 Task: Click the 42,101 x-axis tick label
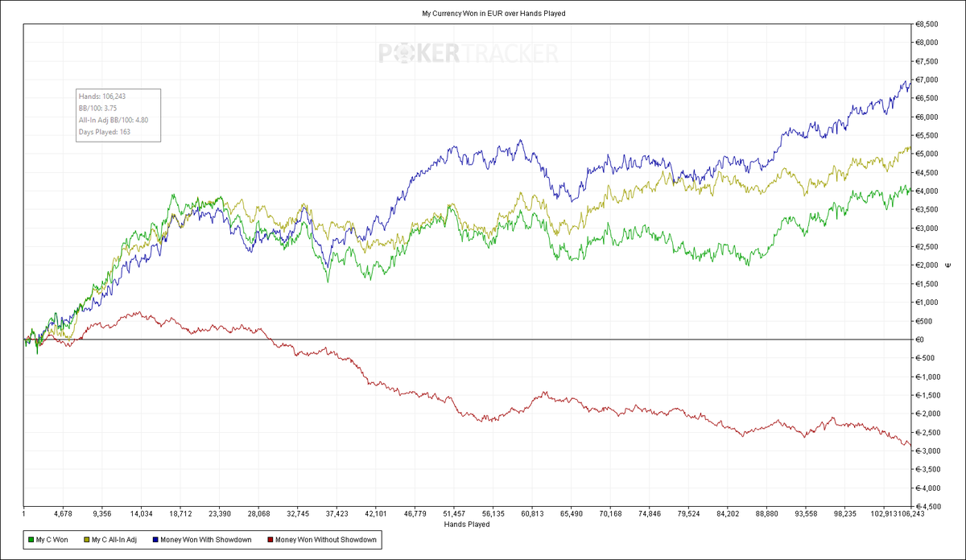[x=376, y=513]
